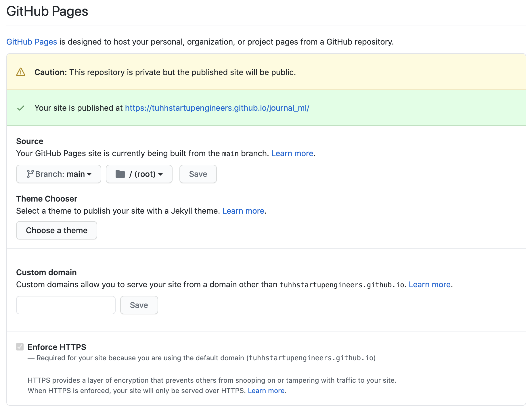Click tuhhstartupengineers.github.io text in Custom domain description
This screenshot has width=532, height=410.
click(342, 285)
